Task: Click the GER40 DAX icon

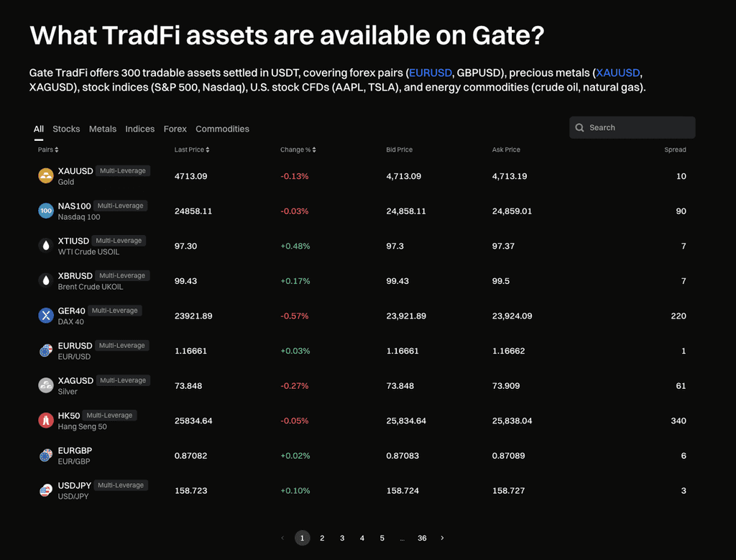Action: [x=46, y=316]
